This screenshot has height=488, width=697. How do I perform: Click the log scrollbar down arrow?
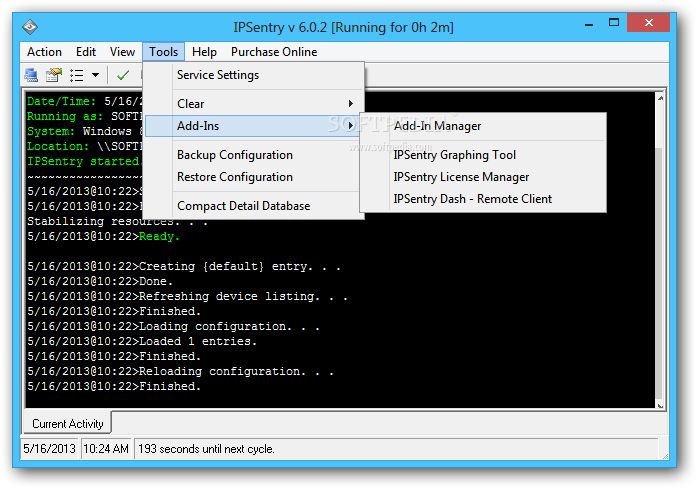660,405
